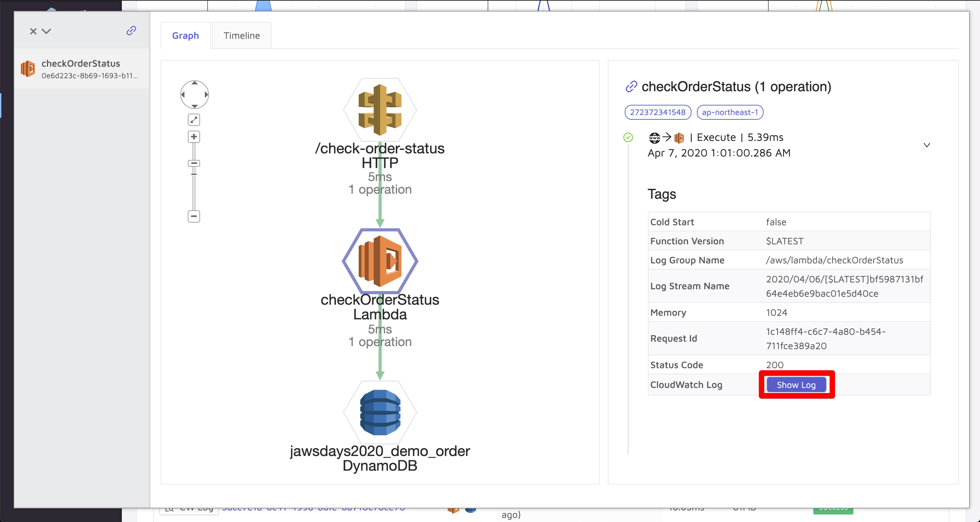This screenshot has height=522, width=980.
Task: Select checkOrderStatus entry in left sidebar
Action: [x=82, y=69]
